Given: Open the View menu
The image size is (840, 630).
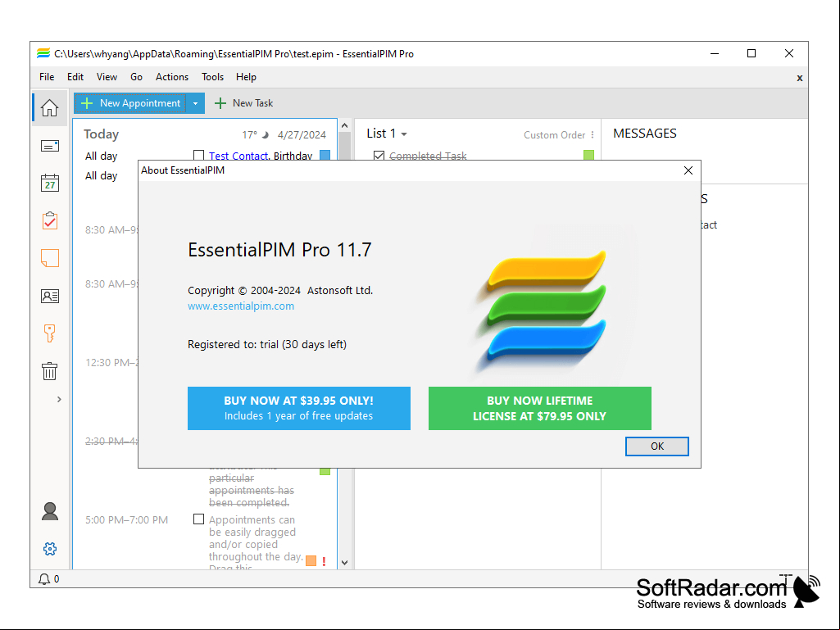Looking at the screenshot, I should click(x=107, y=77).
